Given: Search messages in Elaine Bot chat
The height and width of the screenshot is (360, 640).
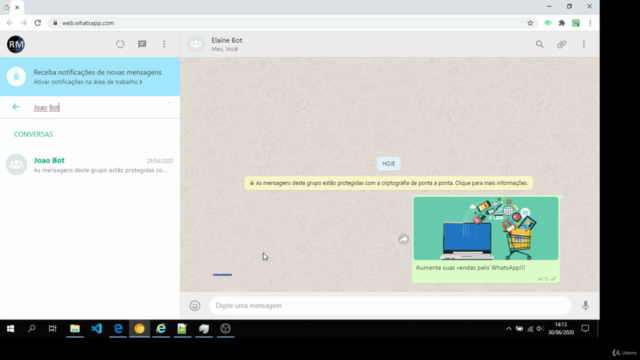Looking at the screenshot, I should [540, 44].
